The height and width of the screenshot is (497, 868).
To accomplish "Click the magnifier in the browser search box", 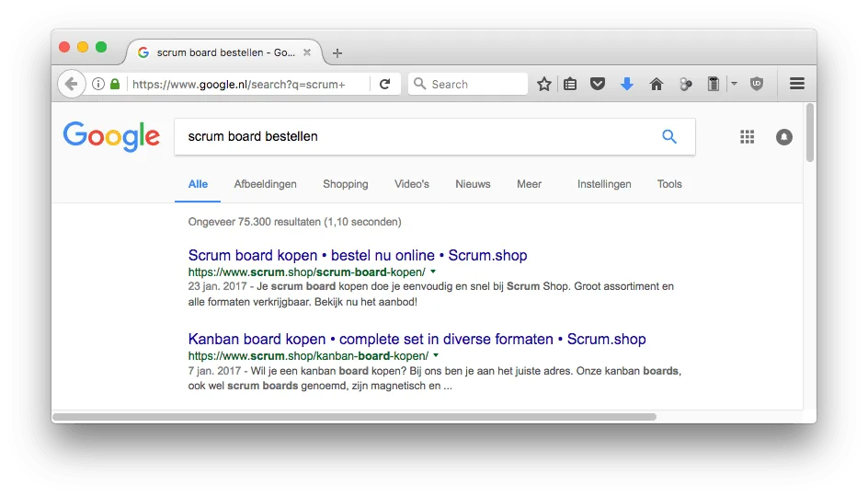I will tap(419, 84).
